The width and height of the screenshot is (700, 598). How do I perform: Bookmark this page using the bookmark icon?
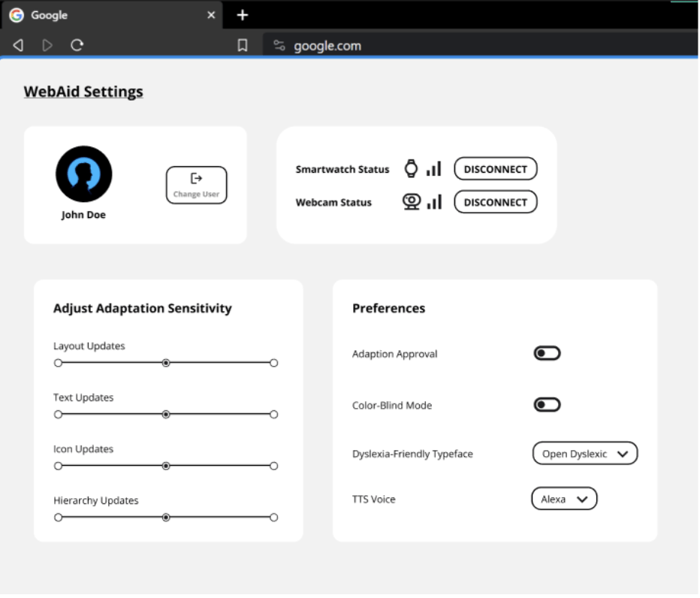(243, 46)
